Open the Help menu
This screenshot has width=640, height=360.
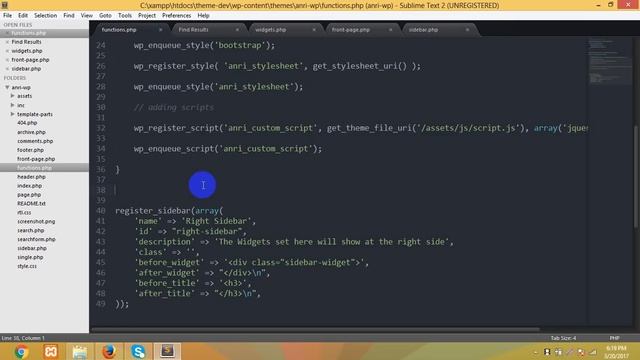203,16
